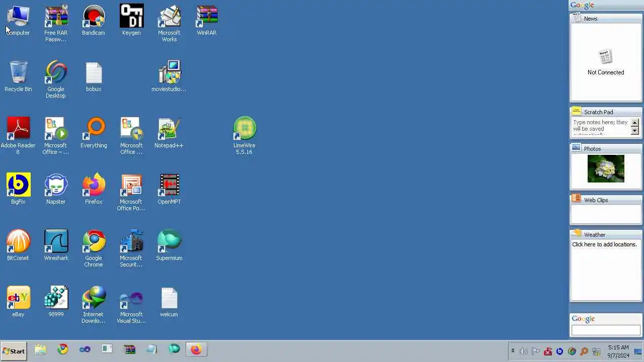Viewport: 644px width, 362px height.
Task: Select the LimeWire 5.5.16 shortcut
Action: click(245, 136)
